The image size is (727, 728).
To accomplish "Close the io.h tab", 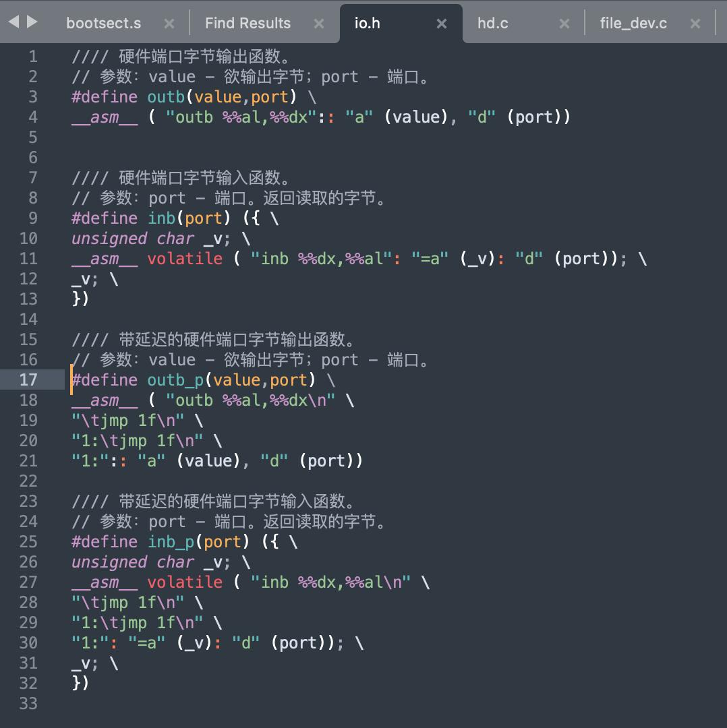I will tap(442, 24).
